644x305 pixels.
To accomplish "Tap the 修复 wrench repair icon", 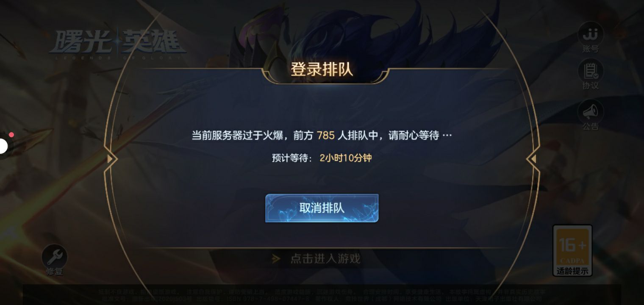I will [55, 260].
